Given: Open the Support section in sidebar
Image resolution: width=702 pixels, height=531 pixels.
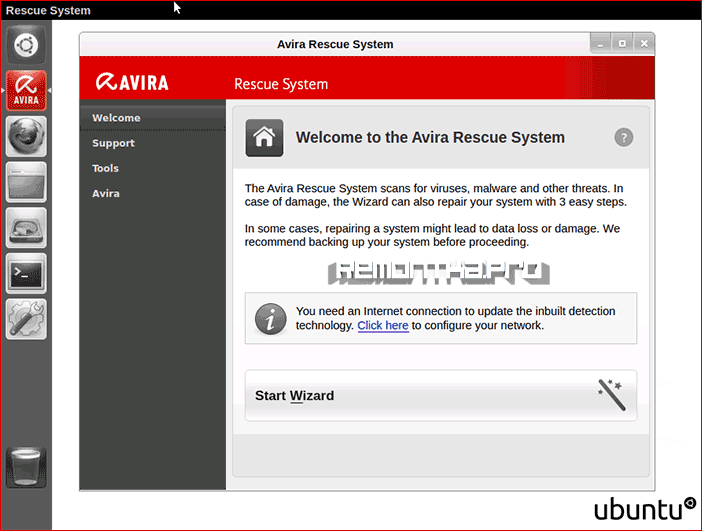Looking at the screenshot, I should (153, 143).
